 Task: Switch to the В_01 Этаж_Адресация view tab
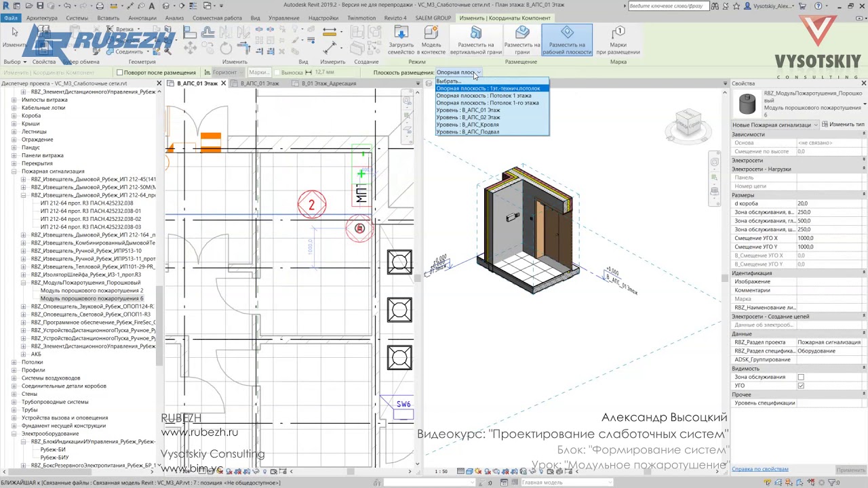[328, 83]
